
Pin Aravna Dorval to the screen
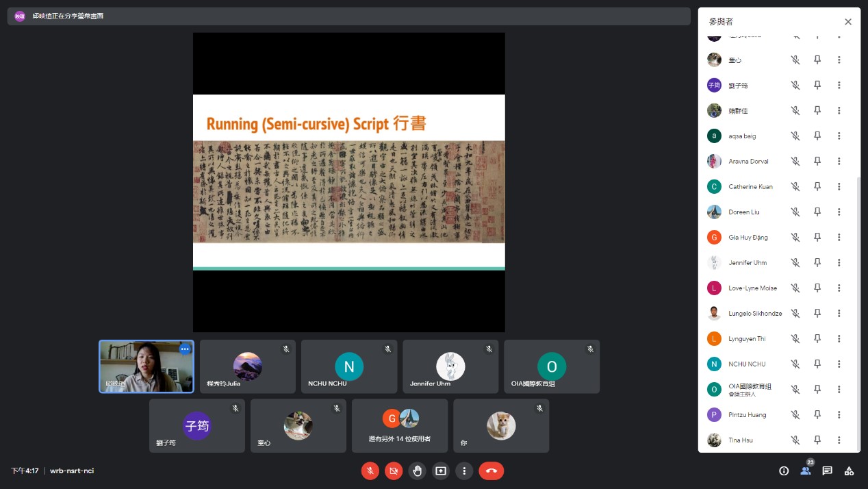point(817,161)
